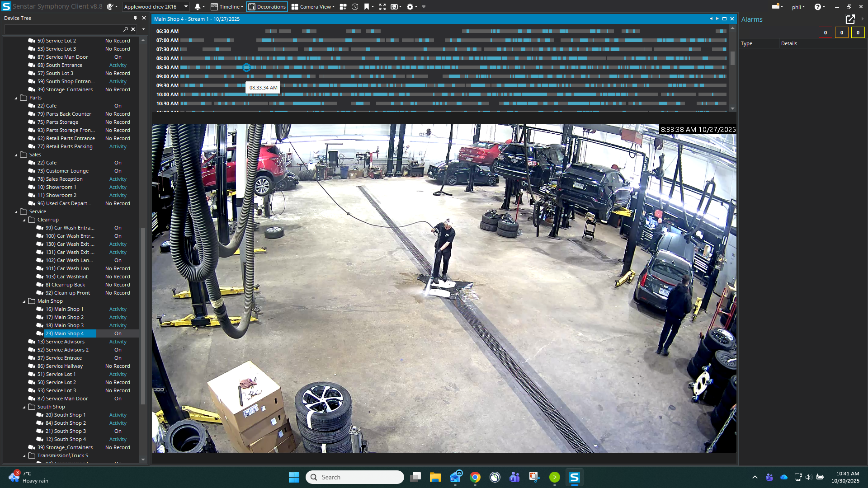
Task: Toggle the Timeline button
Action: click(x=227, y=7)
